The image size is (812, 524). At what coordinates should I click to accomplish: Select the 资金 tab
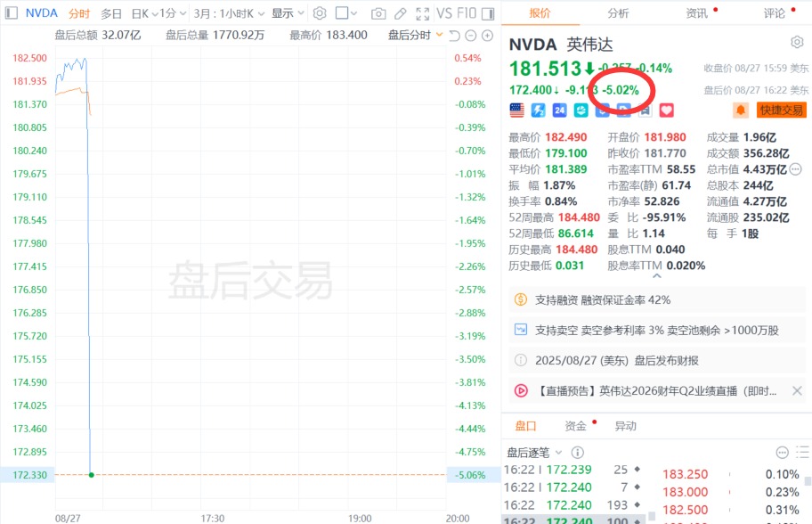point(575,426)
